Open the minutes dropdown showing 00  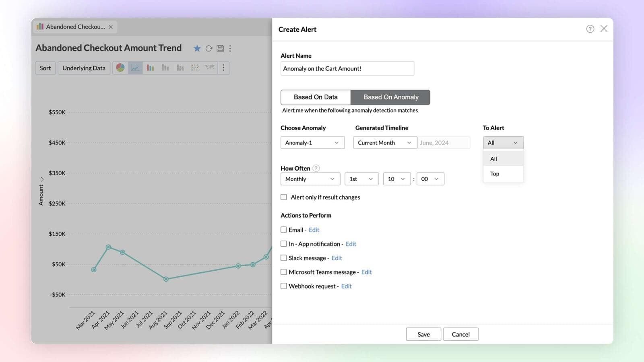(x=430, y=179)
